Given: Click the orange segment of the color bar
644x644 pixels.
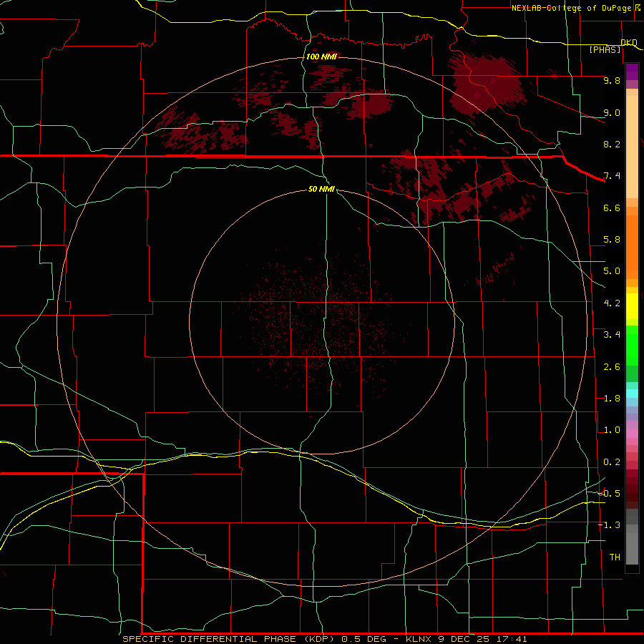Looking at the screenshot, I should pos(632,246).
